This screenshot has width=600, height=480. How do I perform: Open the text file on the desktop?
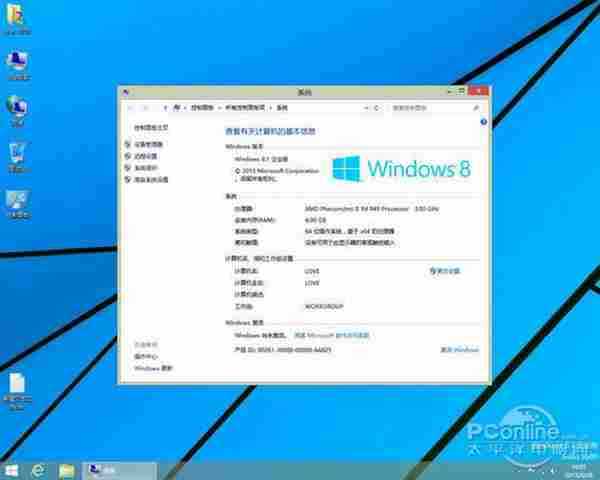[x=18, y=387]
